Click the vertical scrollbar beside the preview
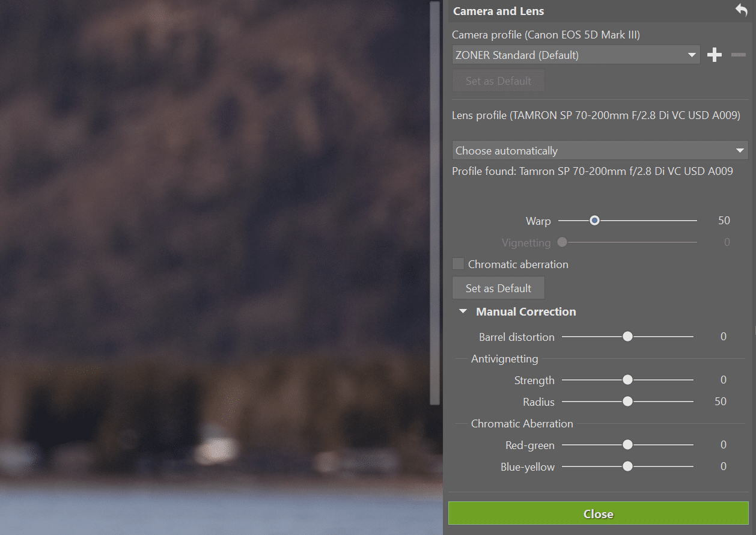Screen dimensions: 756x535 (x=435, y=201)
